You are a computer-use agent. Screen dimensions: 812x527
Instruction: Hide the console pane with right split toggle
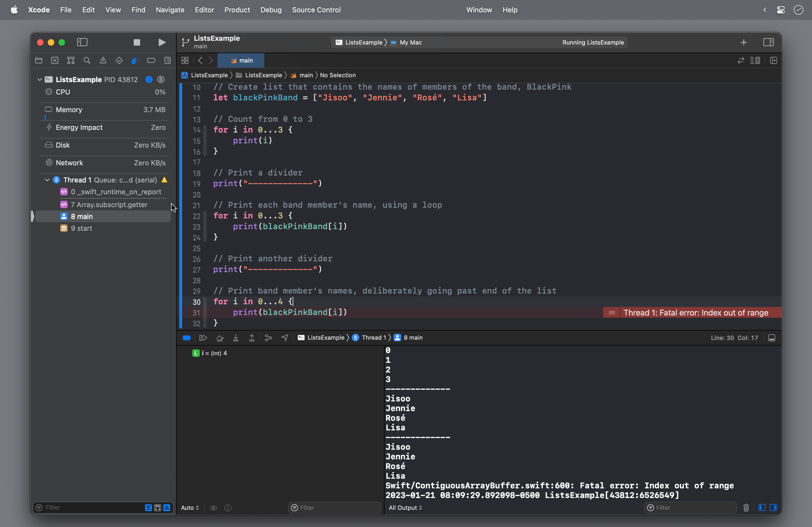point(773,508)
